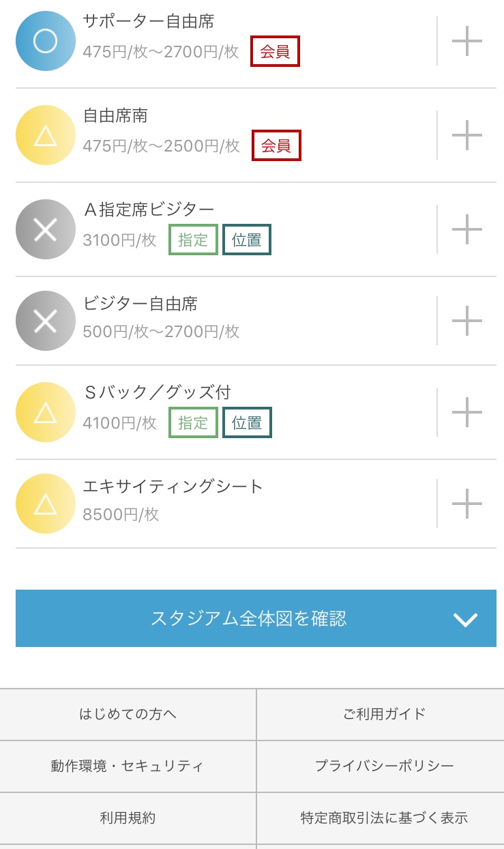
Task: Open ビジター自由席 details via plus icon
Action: click(467, 321)
